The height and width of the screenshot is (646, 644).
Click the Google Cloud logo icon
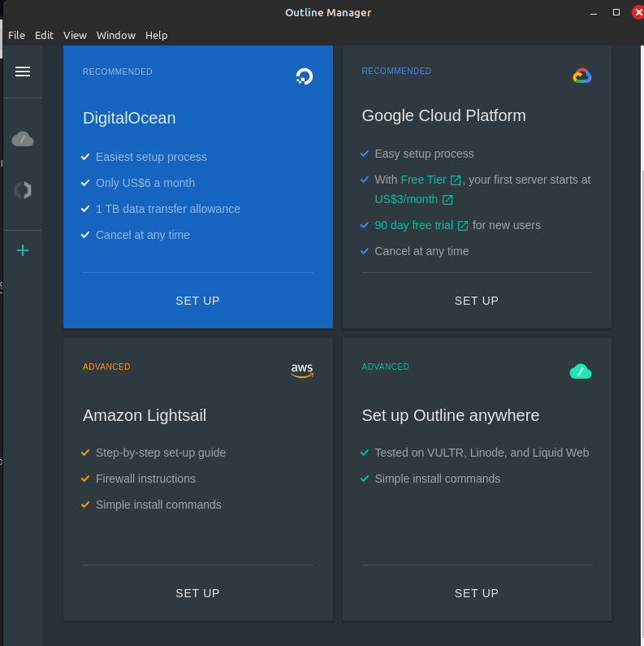click(x=581, y=76)
